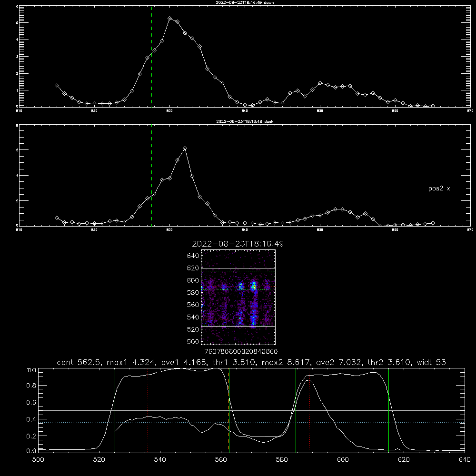Click x-axis label 540 on bottom profile plot

pos(160,460)
